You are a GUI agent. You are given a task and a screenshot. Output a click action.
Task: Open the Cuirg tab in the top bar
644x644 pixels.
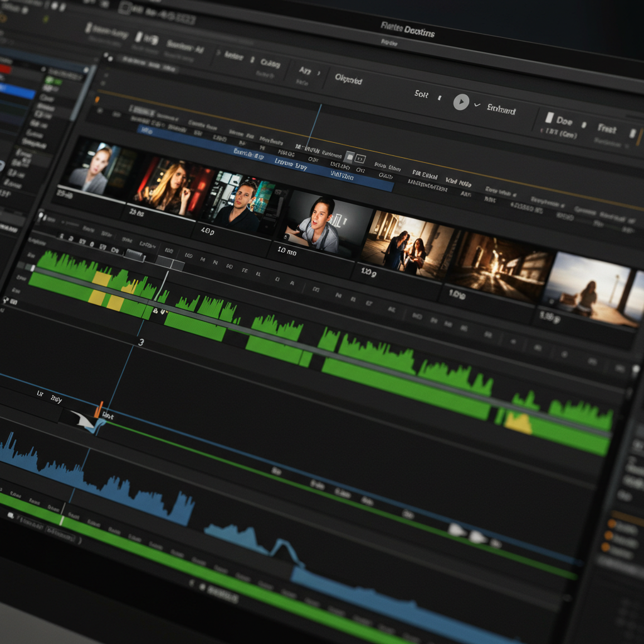pyautogui.click(x=270, y=64)
